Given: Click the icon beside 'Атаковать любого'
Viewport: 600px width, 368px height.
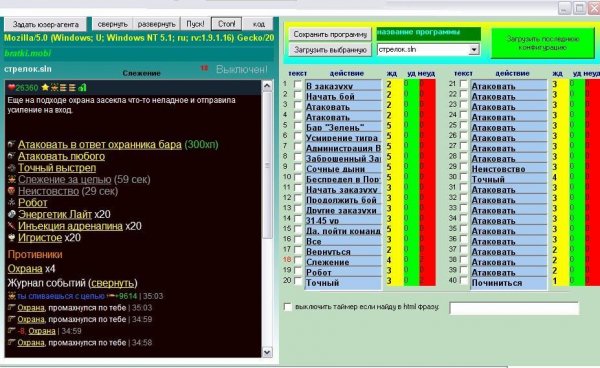Looking at the screenshot, I should pos(11,156).
